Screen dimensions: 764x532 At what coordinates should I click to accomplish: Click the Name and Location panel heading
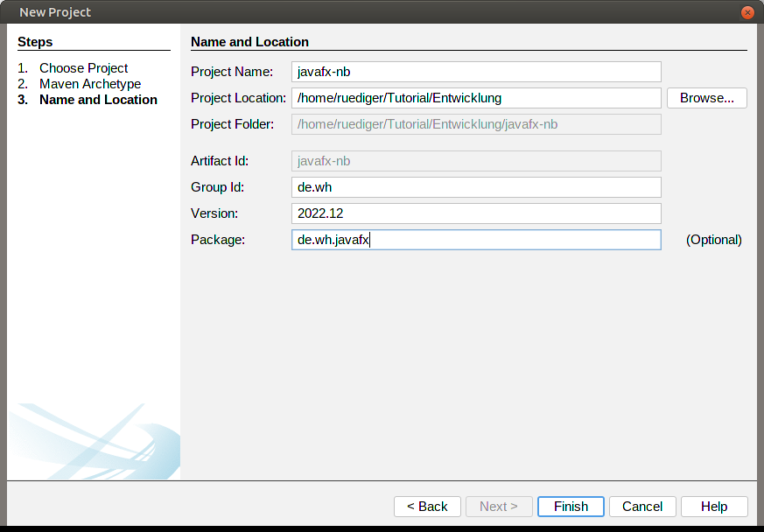tap(249, 42)
